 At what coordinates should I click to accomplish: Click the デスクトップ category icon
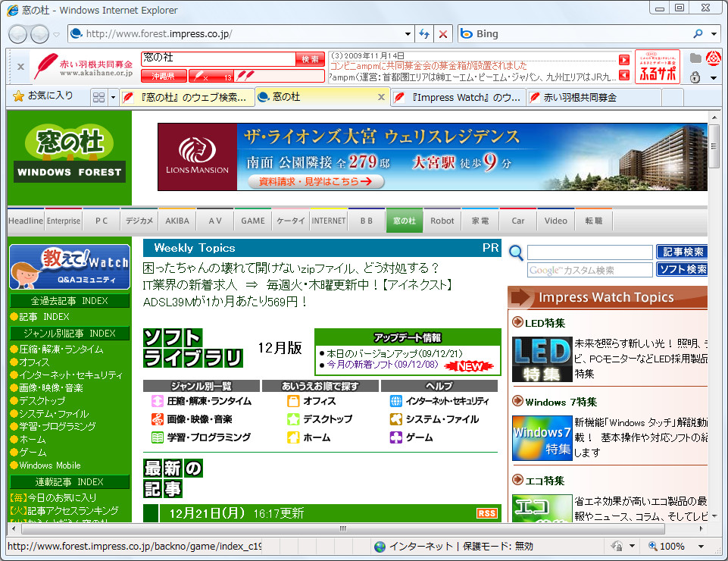pos(293,418)
